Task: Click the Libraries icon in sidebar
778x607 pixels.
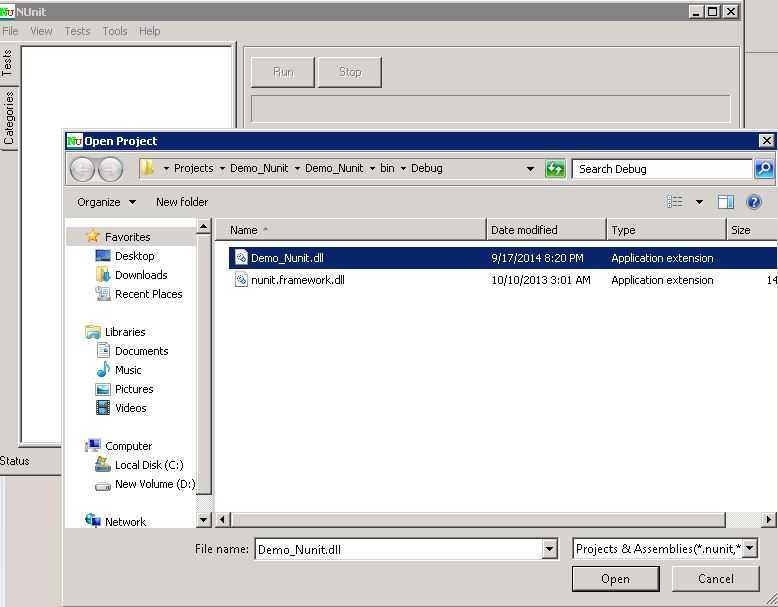Action: 93,332
